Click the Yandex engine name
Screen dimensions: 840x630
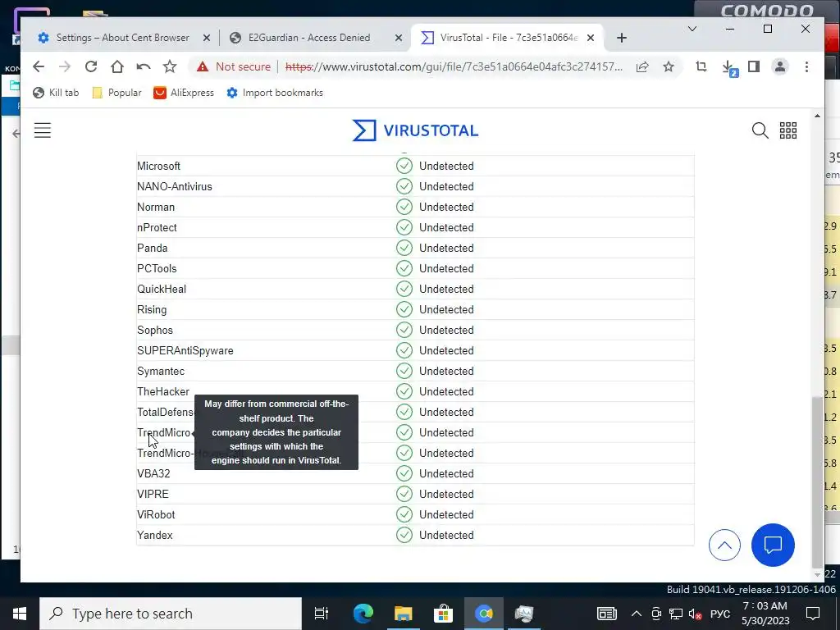[155, 535]
